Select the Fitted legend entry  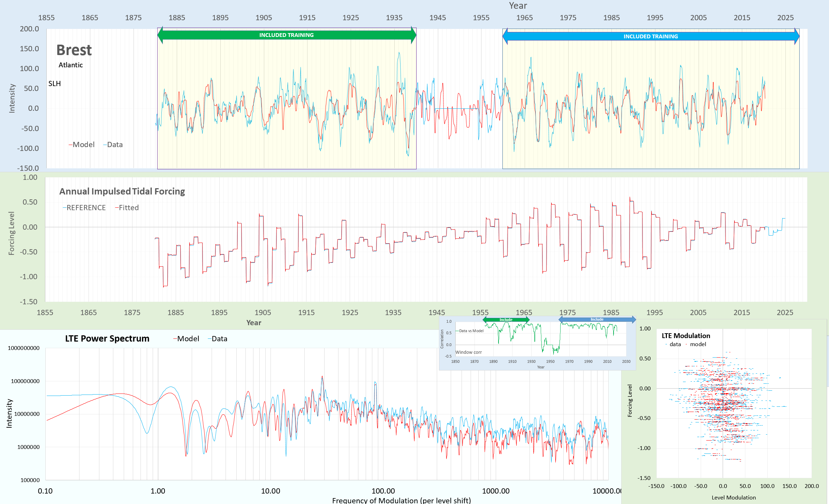pyautogui.click(x=127, y=208)
